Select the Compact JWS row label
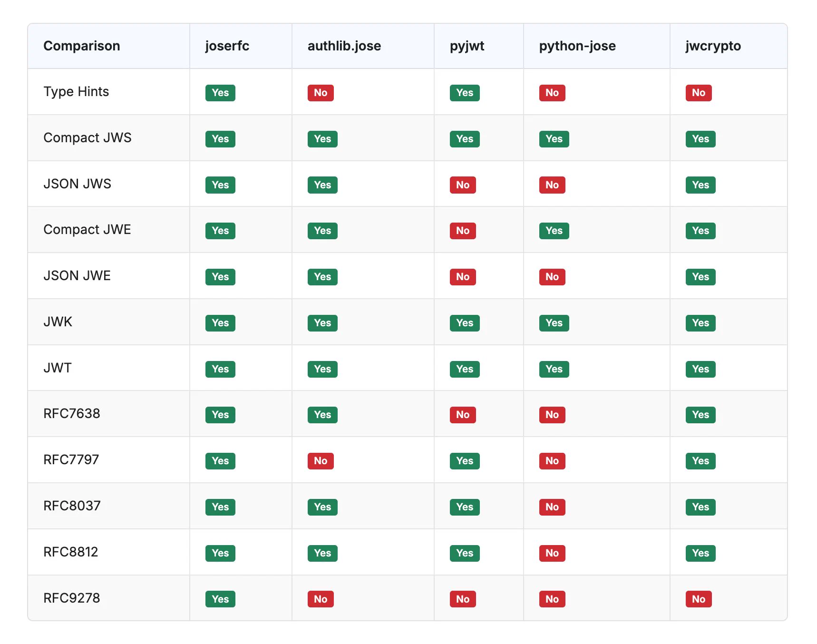817x644 pixels. pyautogui.click(x=88, y=138)
